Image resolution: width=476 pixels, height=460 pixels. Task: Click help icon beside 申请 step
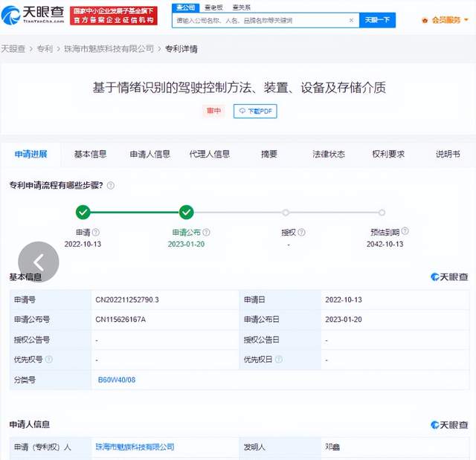tap(96, 233)
